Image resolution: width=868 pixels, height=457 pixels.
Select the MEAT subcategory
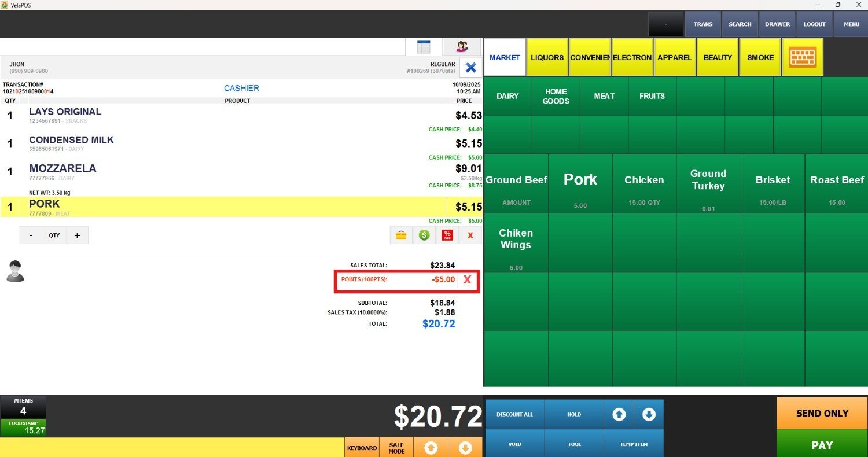click(x=604, y=96)
